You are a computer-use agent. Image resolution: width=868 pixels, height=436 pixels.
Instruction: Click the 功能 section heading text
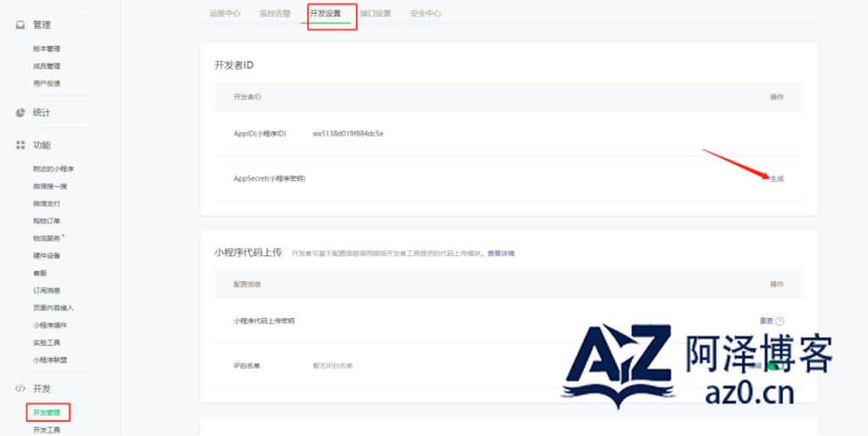[42, 145]
